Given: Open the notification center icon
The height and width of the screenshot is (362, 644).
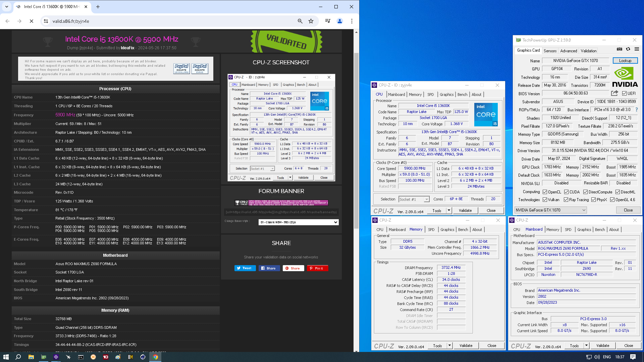Looking at the screenshot, I should 633,357.
